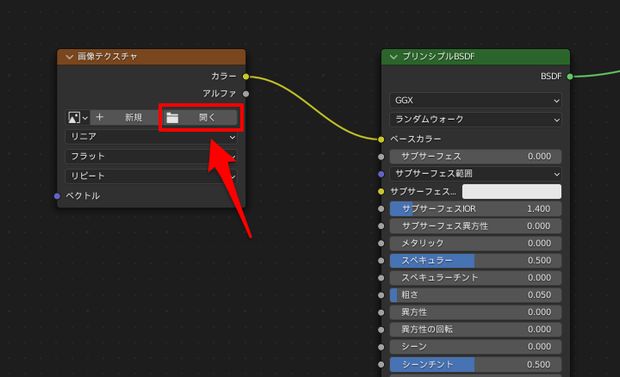Click the スペキュラー input socket

point(381,261)
